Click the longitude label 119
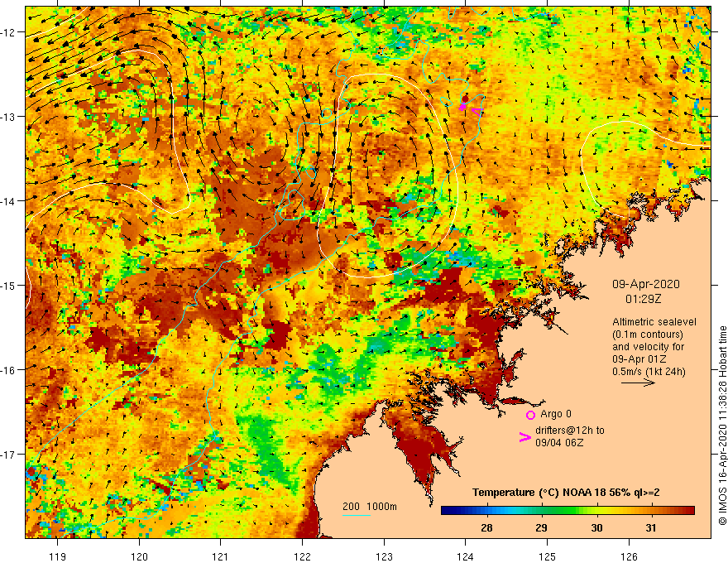Viewport: 728px width, 563px height. point(58,556)
